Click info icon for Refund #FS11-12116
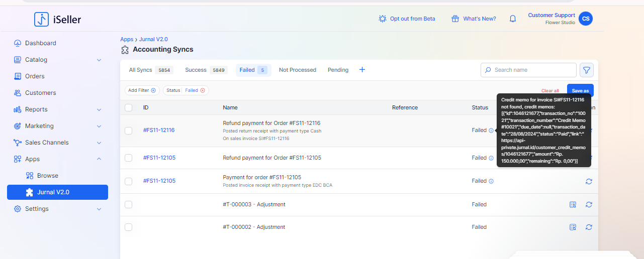The height and width of the screenshot is (259, 644). pos(491,131)
